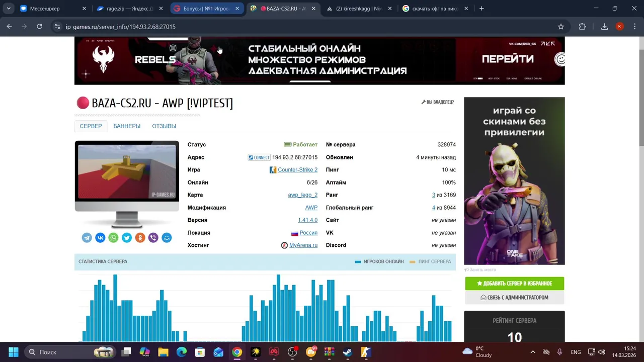The height and width of the screenshot is (362, 644).
Task: Open the MyArena.ru hosting link
Action: [303, 245]
